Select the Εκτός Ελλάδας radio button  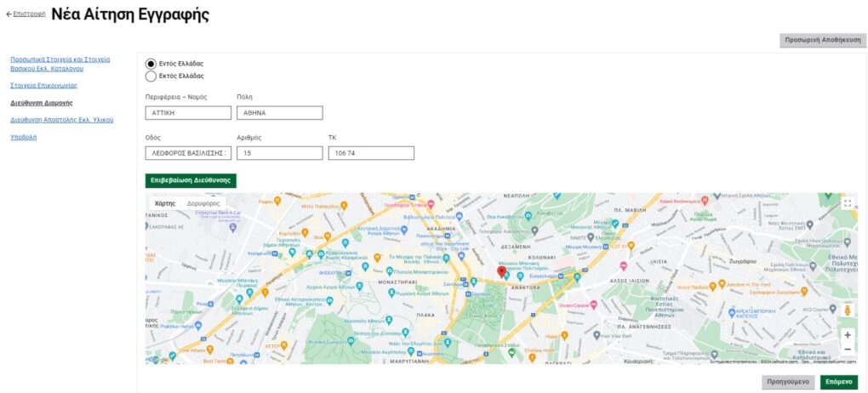(x=151, y=76)
